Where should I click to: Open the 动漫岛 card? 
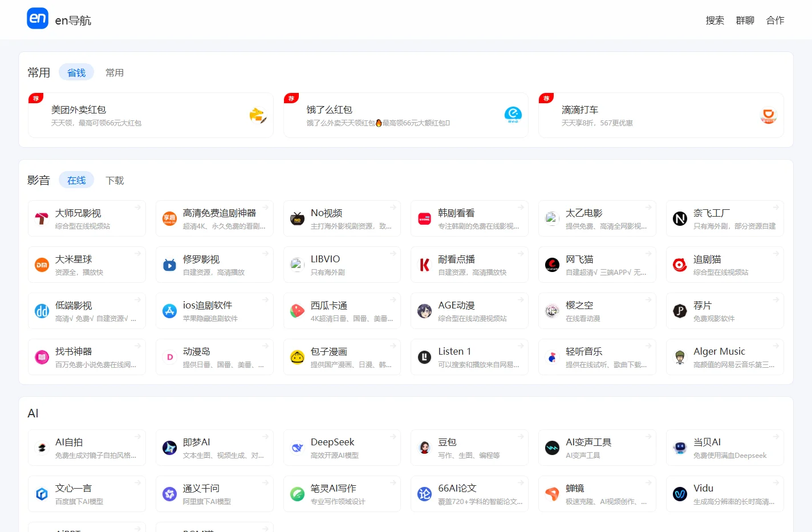tap(214, 357)
